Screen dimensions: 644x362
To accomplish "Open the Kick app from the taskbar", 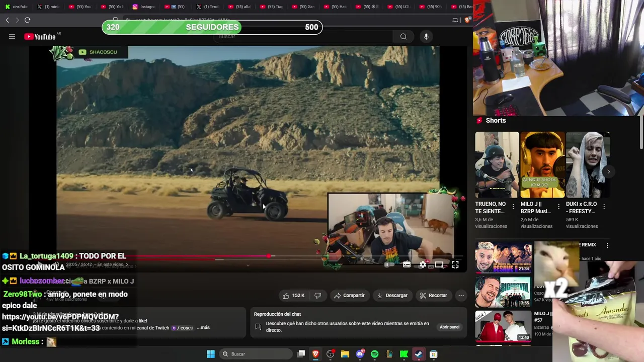I will pyautogui.click(x=404, y=354).
